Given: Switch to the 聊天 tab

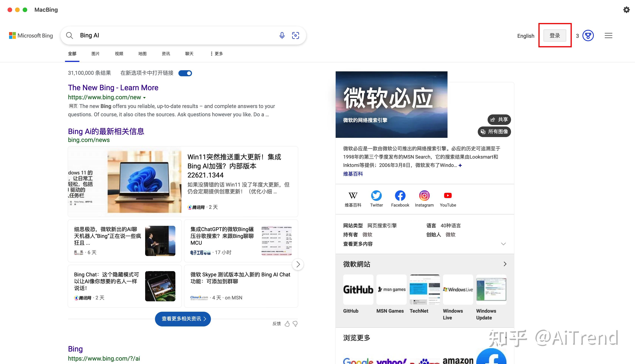Looking at the screenshot, I should click(189, 53).
